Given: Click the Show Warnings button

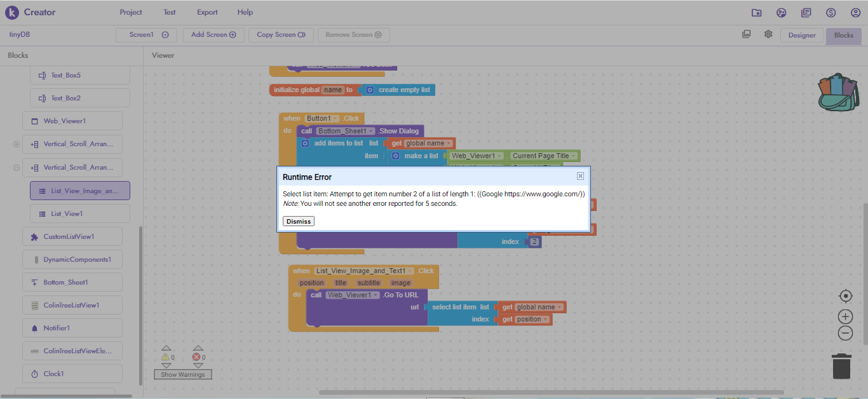Looking at the screenshot, I should (182, 375).
